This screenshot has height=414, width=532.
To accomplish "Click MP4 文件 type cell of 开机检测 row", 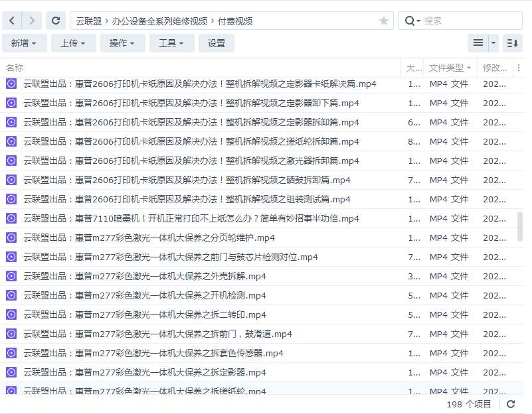I will [x=449, y=296].
